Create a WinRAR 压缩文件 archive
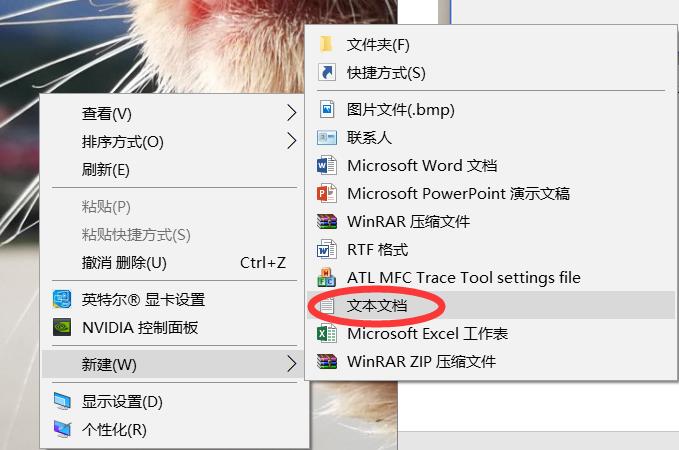Screen dimensions: 679x450 coord(491,221)
